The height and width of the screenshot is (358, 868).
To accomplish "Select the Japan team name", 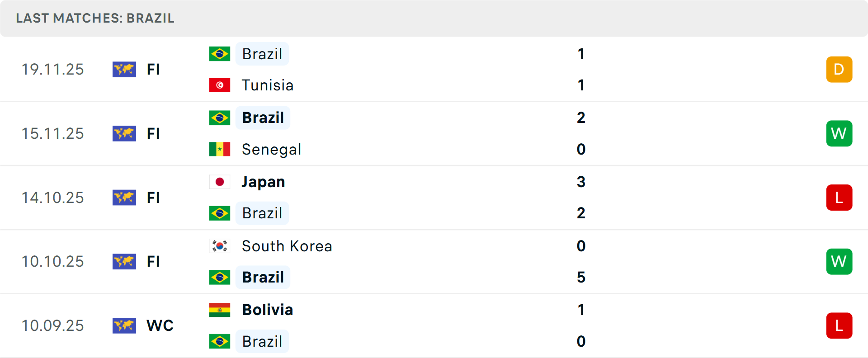I will [x=263, y=182].
